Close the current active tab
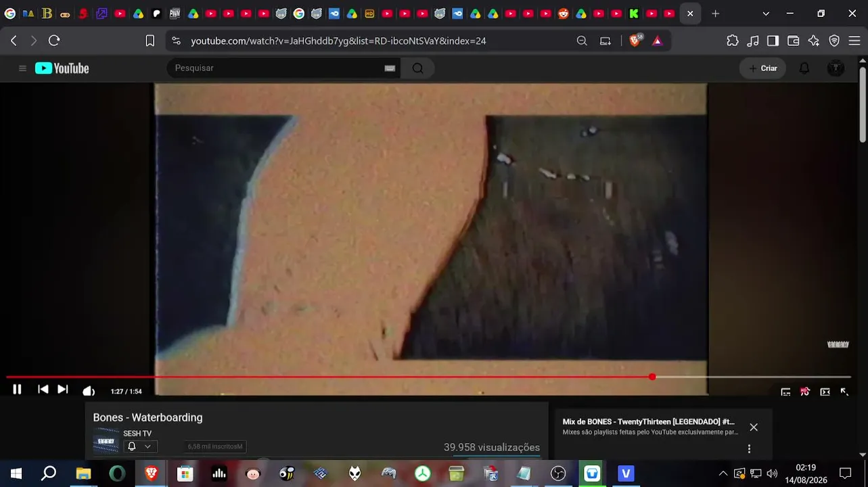The width and height of the screenshot is (868, 487). pyautogui.click(x=690, y=14)
